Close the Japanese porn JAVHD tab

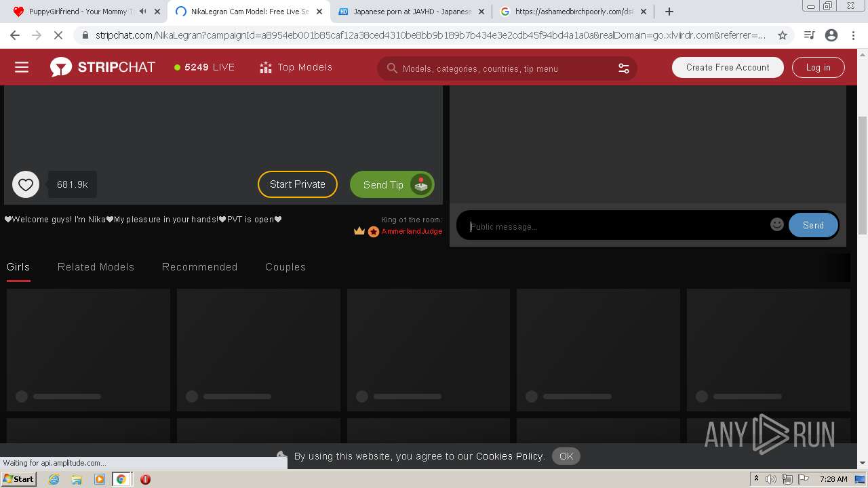[x=481, y=12]
